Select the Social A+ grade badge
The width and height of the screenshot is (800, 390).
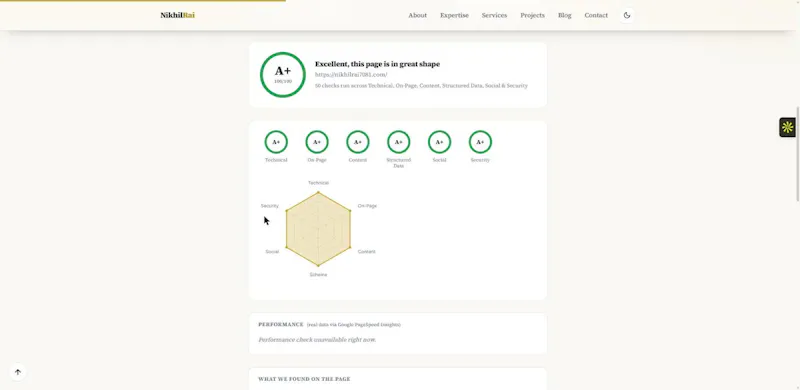click(x=439, y=142)
